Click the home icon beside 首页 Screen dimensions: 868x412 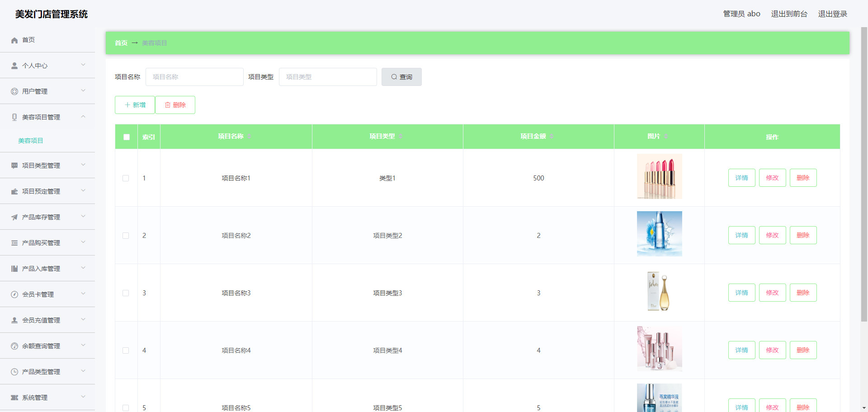pyautogui.click(x=14, y=40)
